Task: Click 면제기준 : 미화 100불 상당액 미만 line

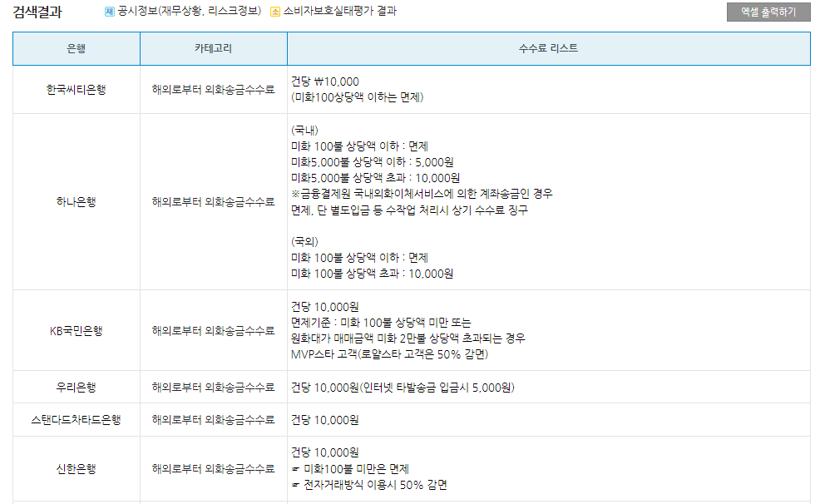Action: (381, 323)
